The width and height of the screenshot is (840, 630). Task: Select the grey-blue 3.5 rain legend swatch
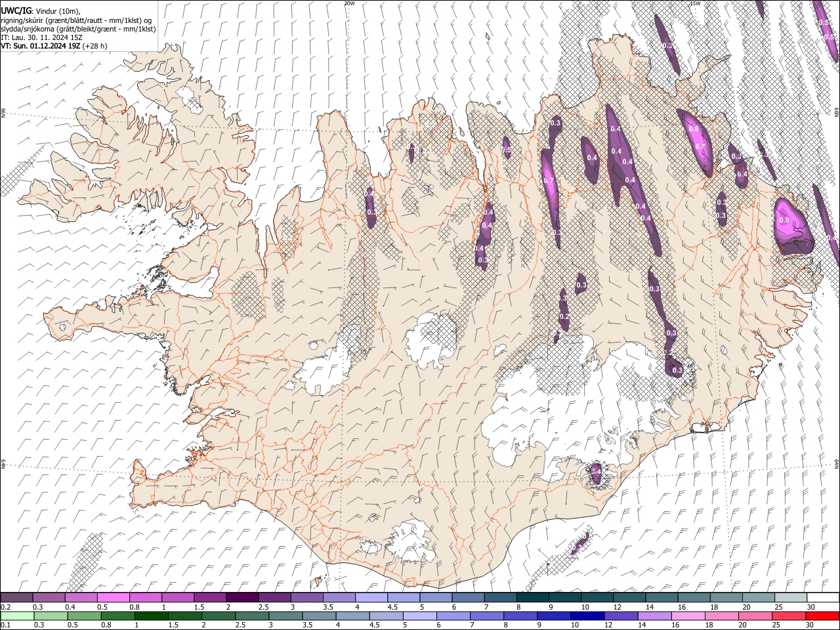[318, 616]
